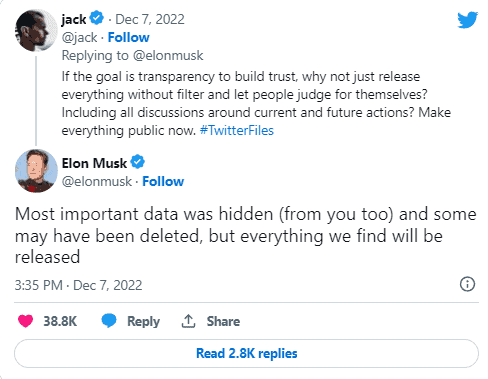Click the Dec 7, 2022 date beside jack
The height and width of the screenshot is (379, 488).
pyautogui.click(x=150, y=19)
